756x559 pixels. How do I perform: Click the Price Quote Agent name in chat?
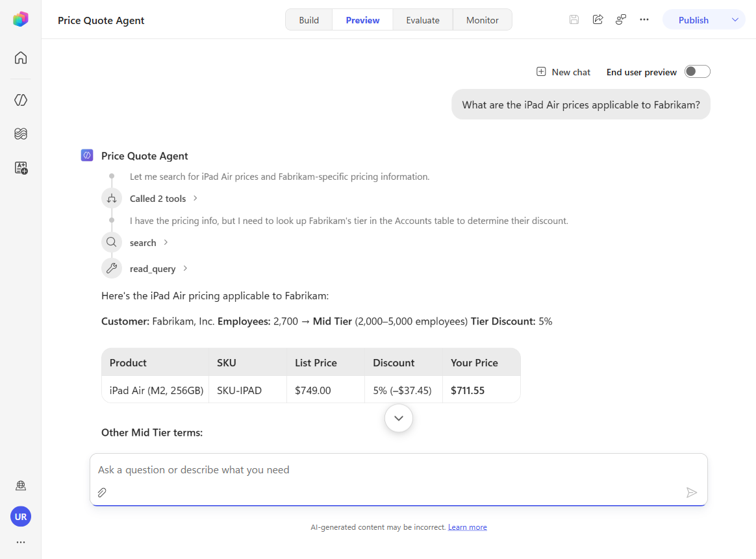coord(145,156)
